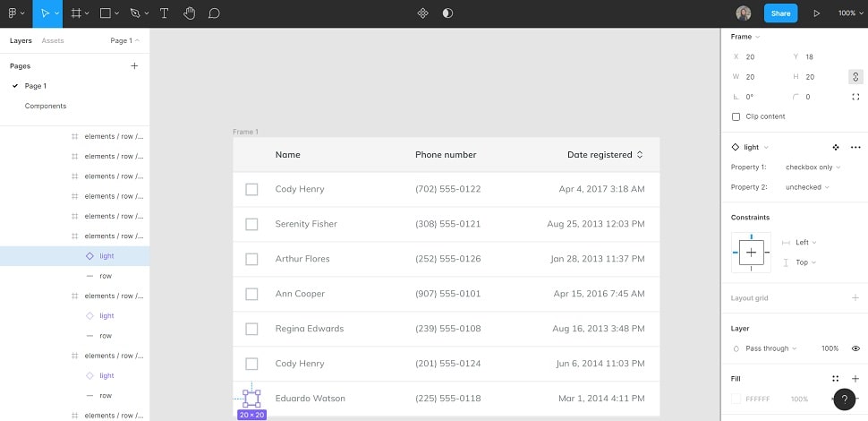
Task: Select the Comment tool
Action: click(x=214, y=13)
